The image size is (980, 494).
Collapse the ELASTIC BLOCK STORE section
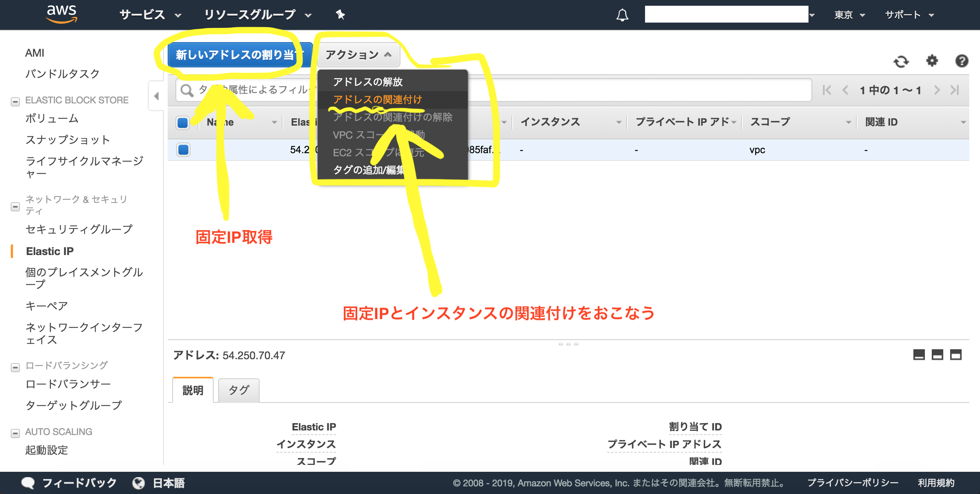tap(15, 101)
